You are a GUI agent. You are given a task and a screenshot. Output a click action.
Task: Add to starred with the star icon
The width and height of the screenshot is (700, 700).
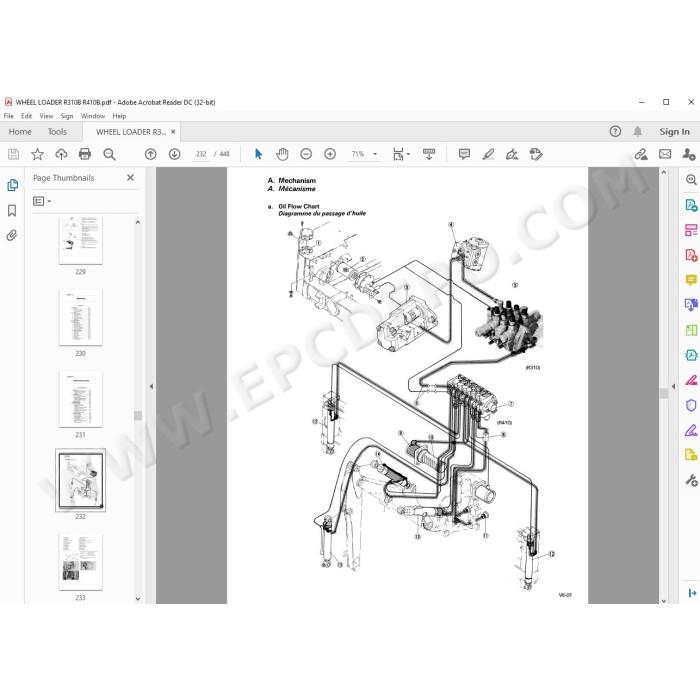click(38, 154)
